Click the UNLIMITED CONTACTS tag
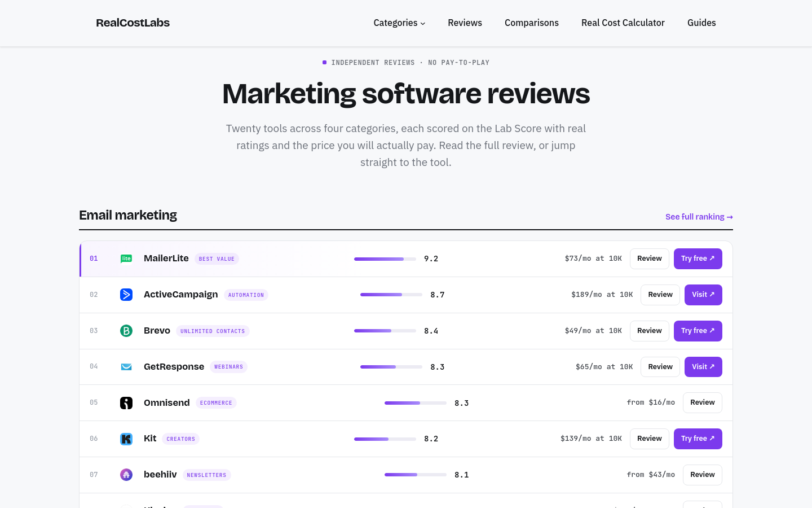Viewport: 812px width, 508px height. pos(213,331)
